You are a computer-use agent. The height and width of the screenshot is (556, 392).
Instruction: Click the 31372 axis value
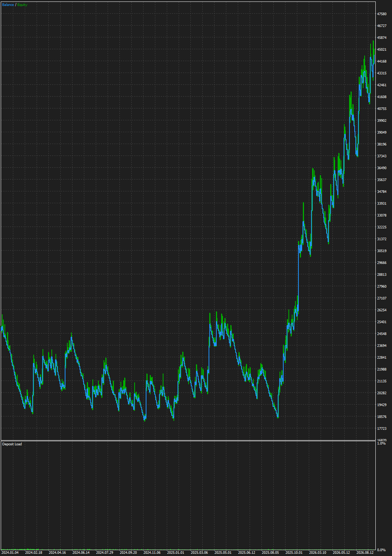click(382, 239)
